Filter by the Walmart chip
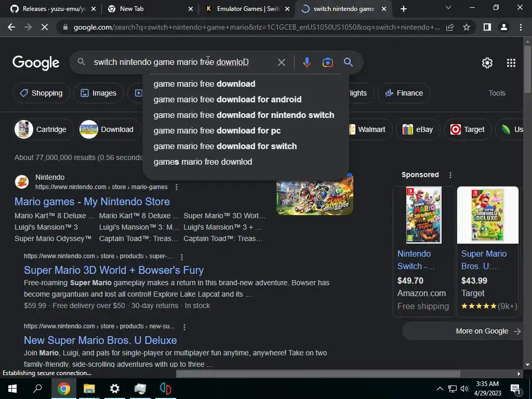This screenshot has height=399, width=532. [x=370, y=129]
